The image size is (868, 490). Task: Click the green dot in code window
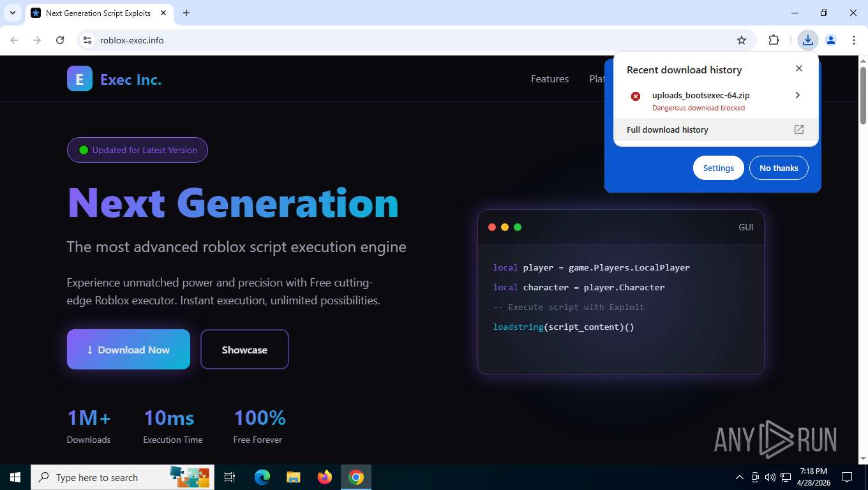(518, 227)
